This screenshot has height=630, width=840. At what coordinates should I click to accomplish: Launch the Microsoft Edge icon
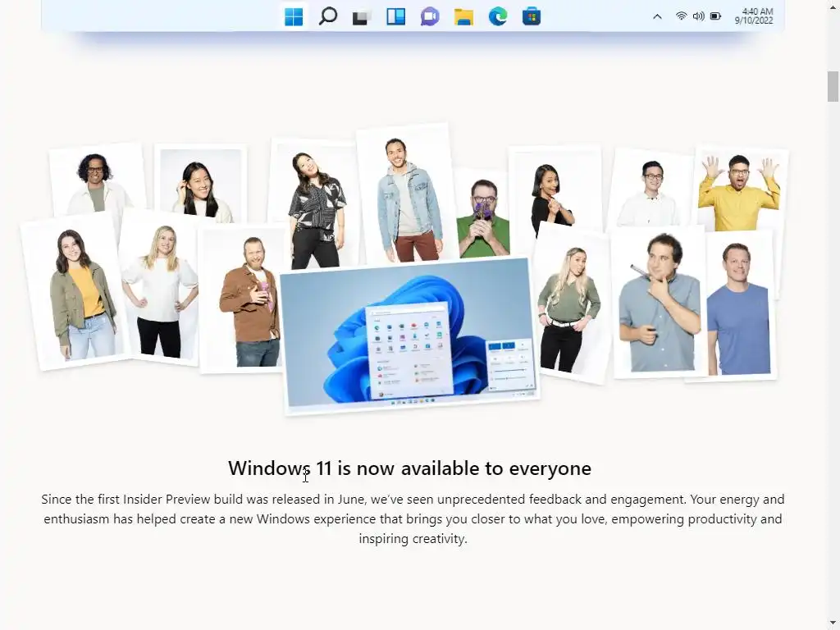(498, 16)
